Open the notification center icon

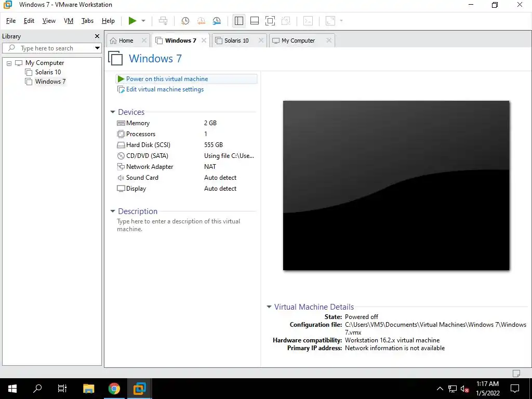pos(515,389)
